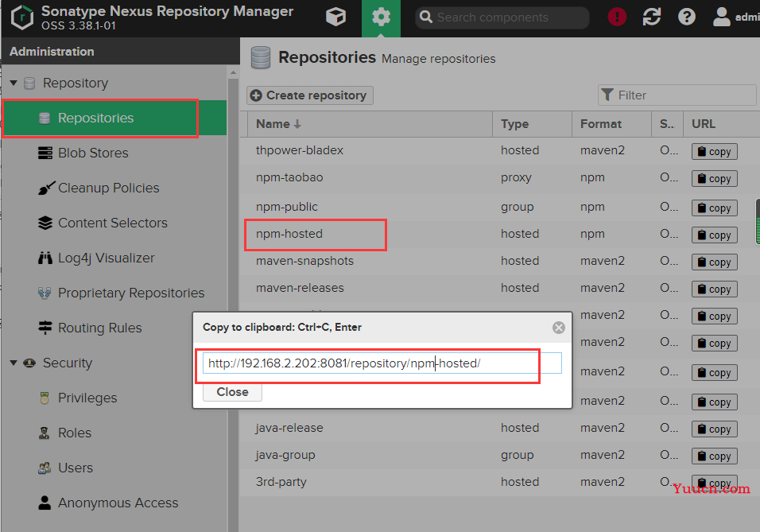Screen dimensions: 760x532
Task: Collapse the Repository tree section
Action: pos(14,83)
